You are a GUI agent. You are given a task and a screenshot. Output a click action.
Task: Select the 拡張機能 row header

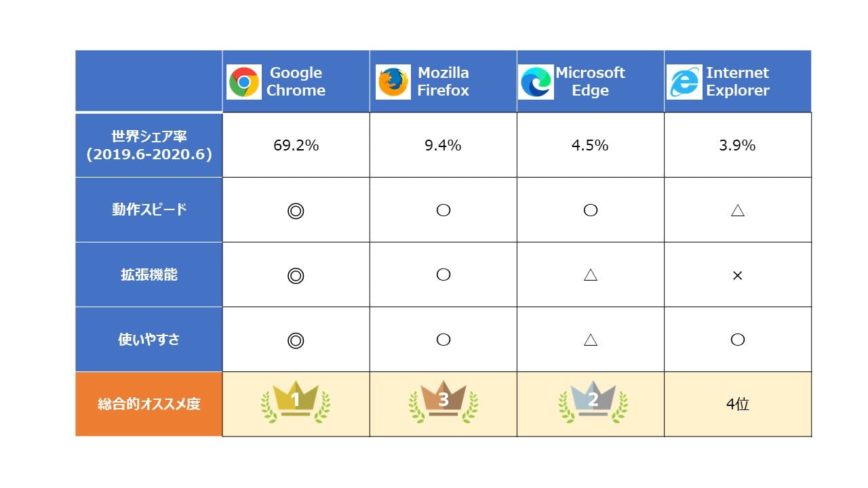point(149,274)
